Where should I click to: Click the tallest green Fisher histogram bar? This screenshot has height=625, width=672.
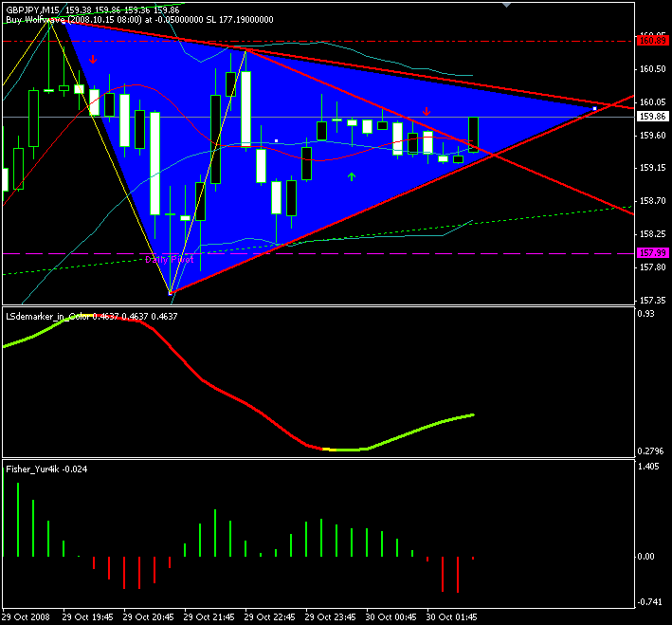17,519
